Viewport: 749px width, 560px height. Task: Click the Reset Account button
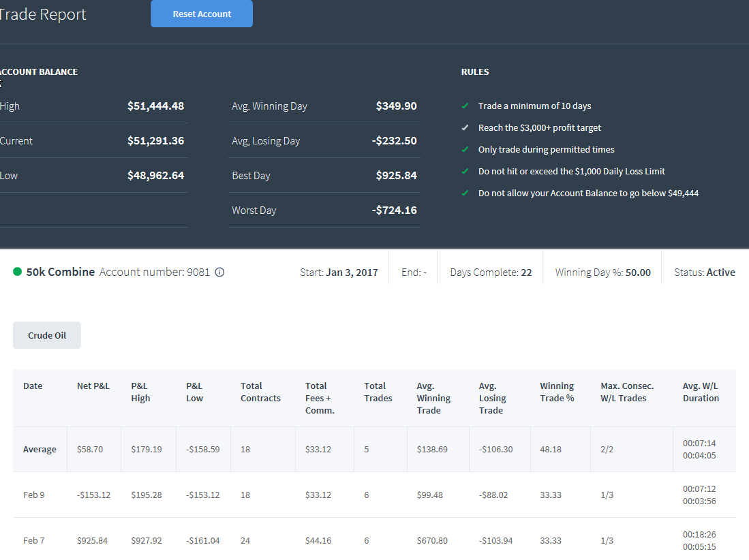coord(202,14)
